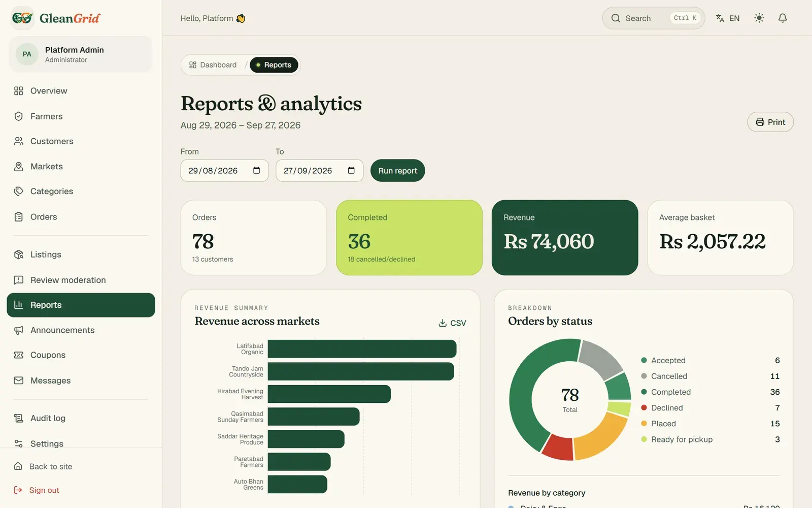This screenshot has height=508, width=812.
Task: Click the Categories tag icon
Action: pyautogui.click(x=19, y=192)
